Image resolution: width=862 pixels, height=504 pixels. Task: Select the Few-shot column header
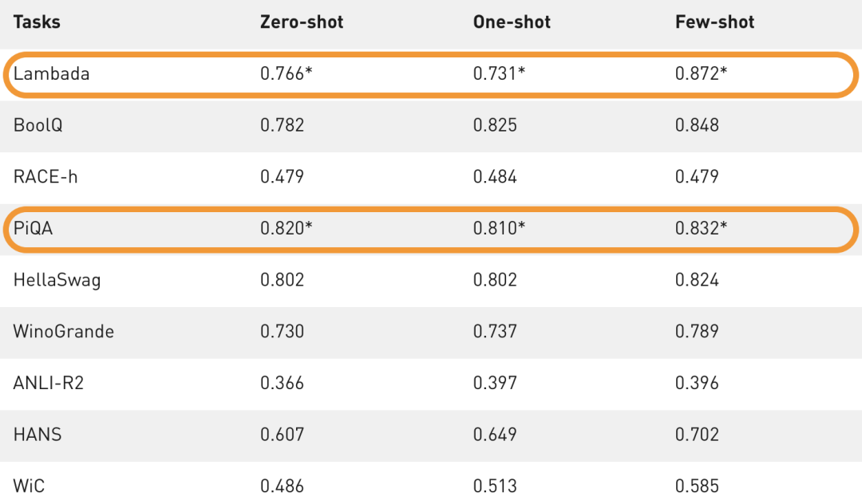[x=715, y=22]
